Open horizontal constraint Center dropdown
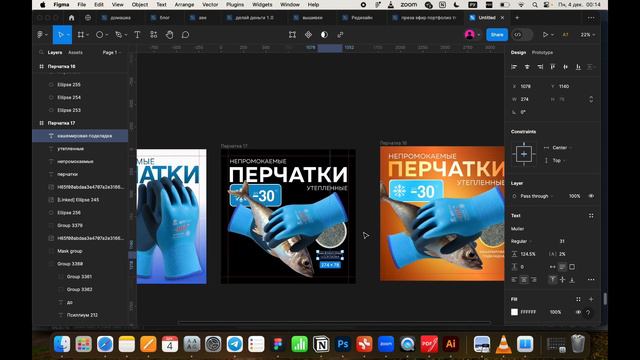Image resolution: width=640 pixels, height=360 pixels. [x=562, y=147]
